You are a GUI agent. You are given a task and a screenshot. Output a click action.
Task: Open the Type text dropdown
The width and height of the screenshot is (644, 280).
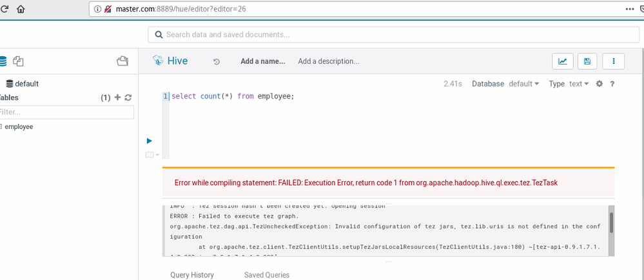coord(579,84)
